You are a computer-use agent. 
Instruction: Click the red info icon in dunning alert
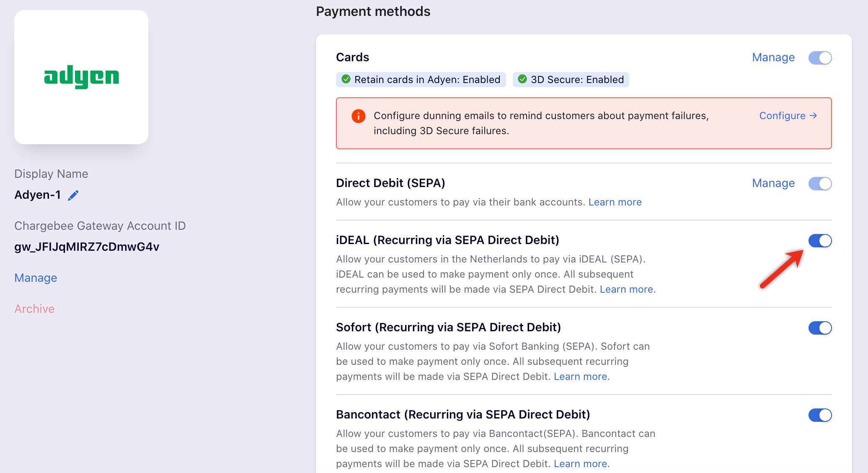[x=358, y=116]
